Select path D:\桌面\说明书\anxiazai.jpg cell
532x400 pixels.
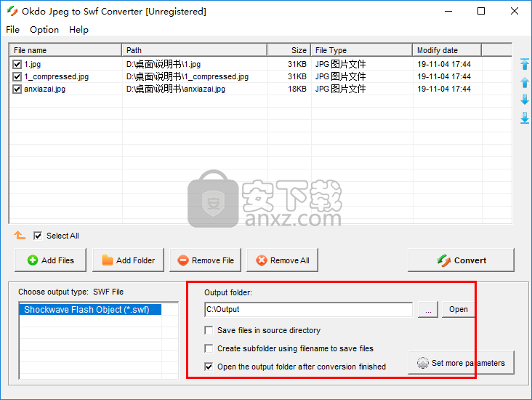pos(176,89)
